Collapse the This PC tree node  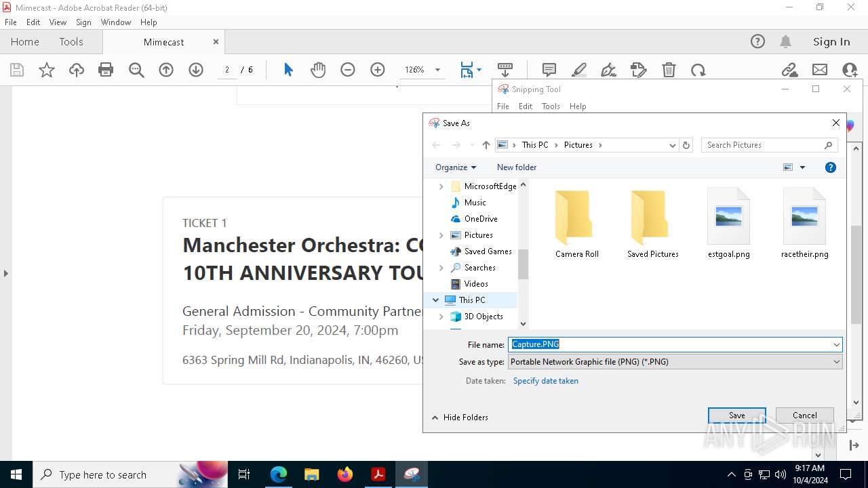click(435, 300)
